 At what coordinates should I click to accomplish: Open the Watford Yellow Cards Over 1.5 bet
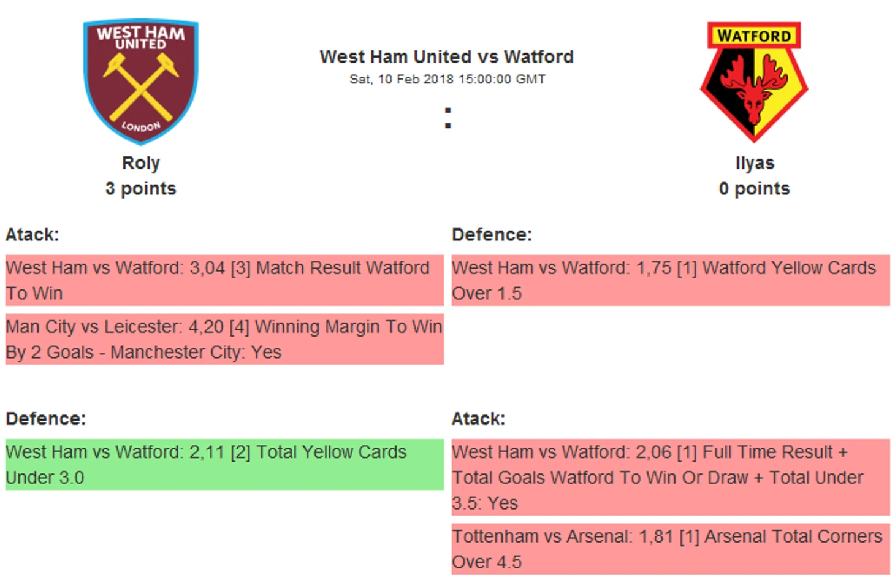(671, 280)
